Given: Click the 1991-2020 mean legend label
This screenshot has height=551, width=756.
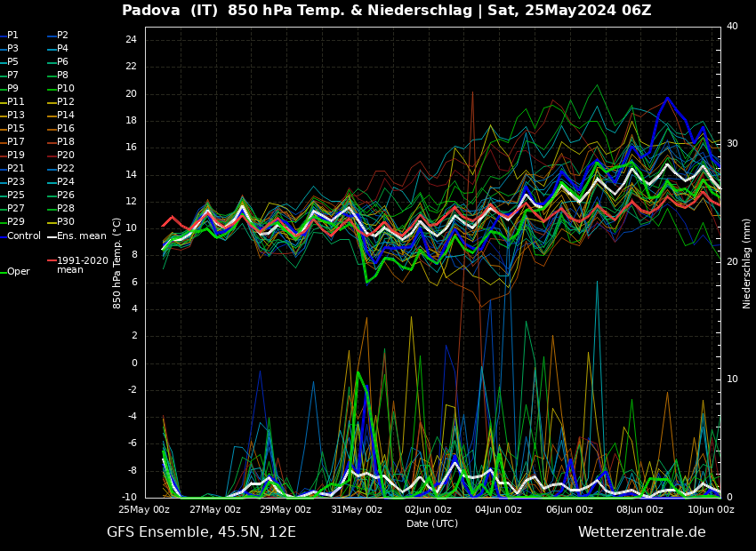Looking at the screenshot, I should coord(83,265).
